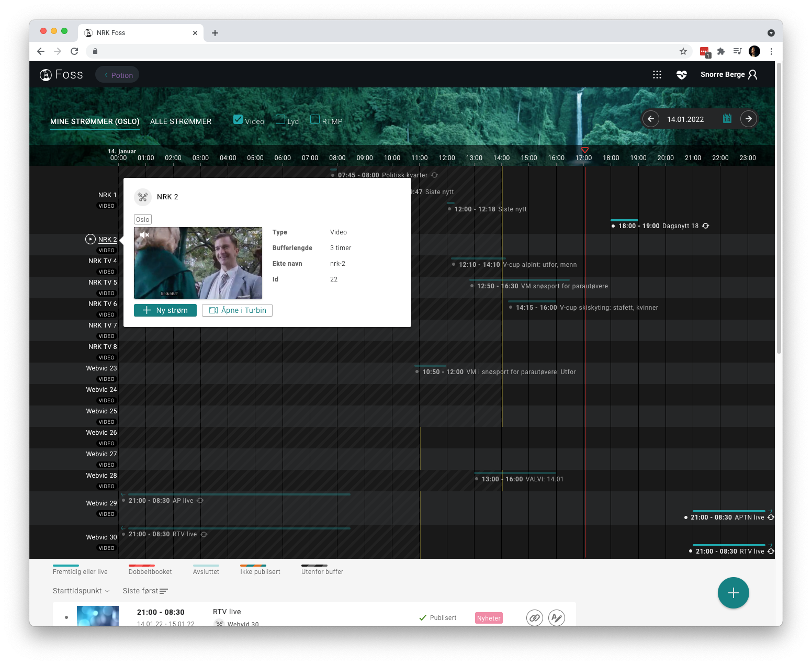The image size is (812, 665).
Task: Go to next date arrow
Action: click(x=749, y=119)
